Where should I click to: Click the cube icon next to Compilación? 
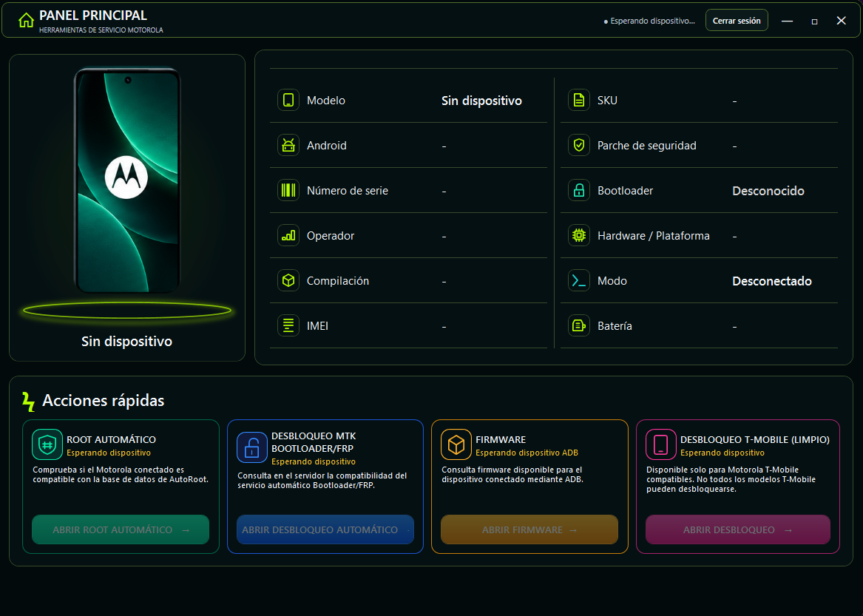[x=288, y=281]
